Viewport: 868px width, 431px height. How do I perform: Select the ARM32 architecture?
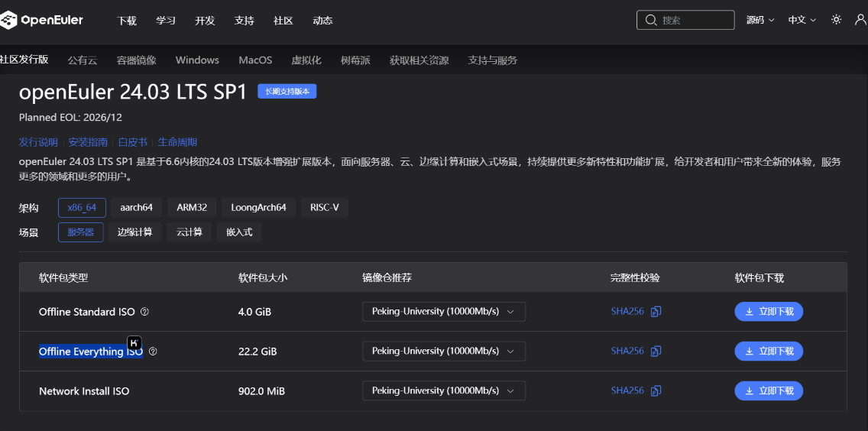coord(192,208)
